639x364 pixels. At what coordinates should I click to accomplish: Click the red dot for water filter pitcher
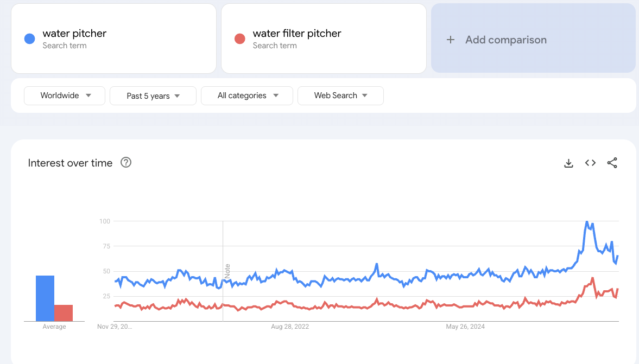[x=239, y=38]
